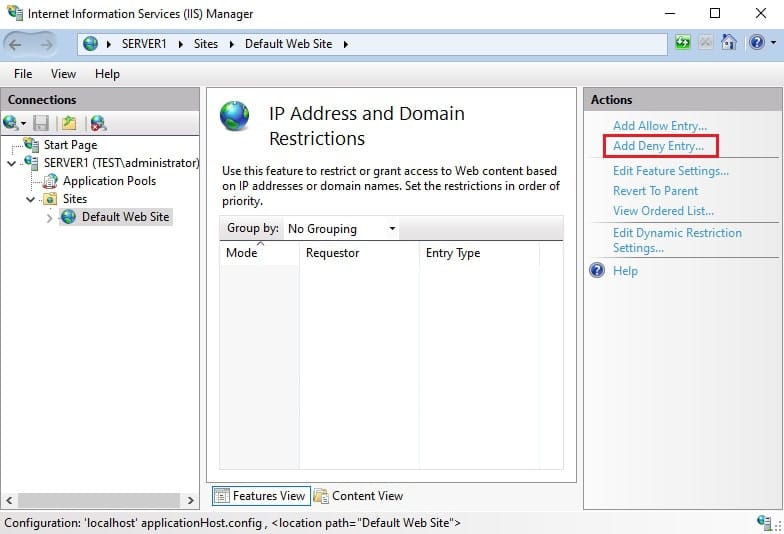Viewport: 784px width, 534px height.
Task: Sort by Requestor column header
Action: [360, 253]
